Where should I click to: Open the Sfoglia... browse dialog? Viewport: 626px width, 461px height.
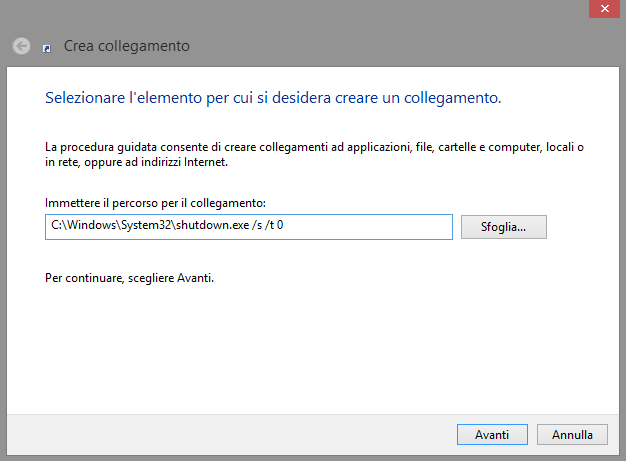(503, 227)
